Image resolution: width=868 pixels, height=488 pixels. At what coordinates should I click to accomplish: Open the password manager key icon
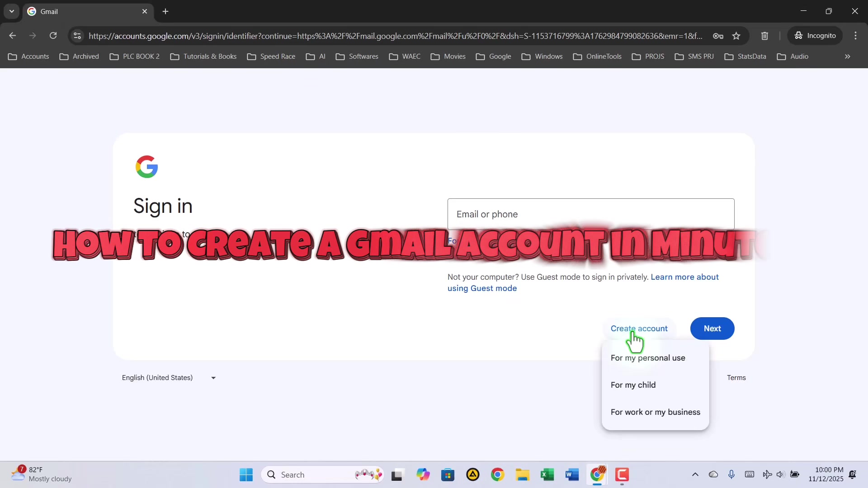[718, 36]
